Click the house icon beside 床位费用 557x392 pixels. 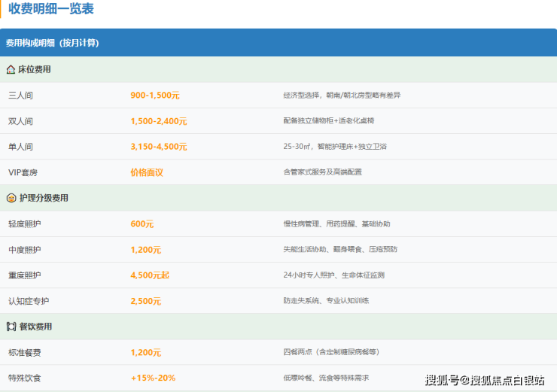11,69
